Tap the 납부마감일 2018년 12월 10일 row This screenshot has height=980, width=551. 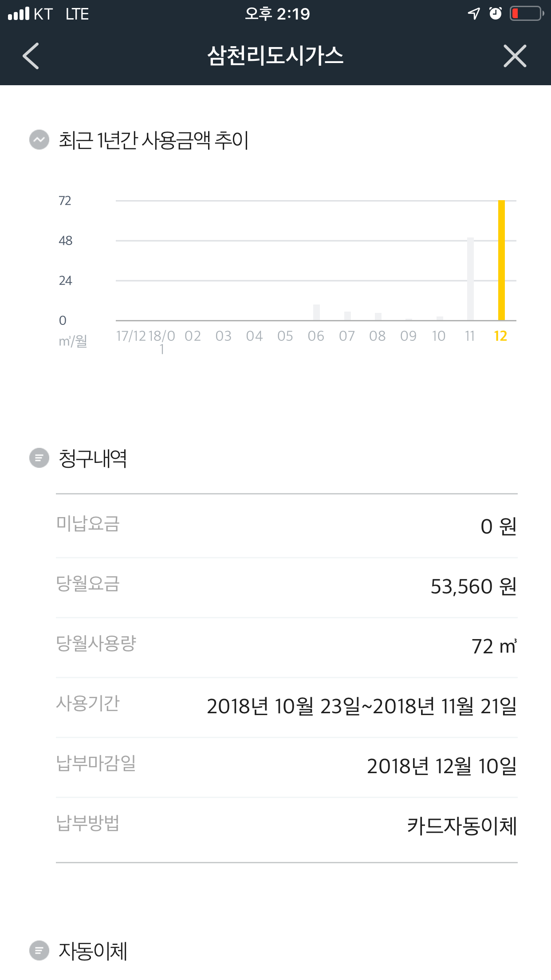pos(287,766)
